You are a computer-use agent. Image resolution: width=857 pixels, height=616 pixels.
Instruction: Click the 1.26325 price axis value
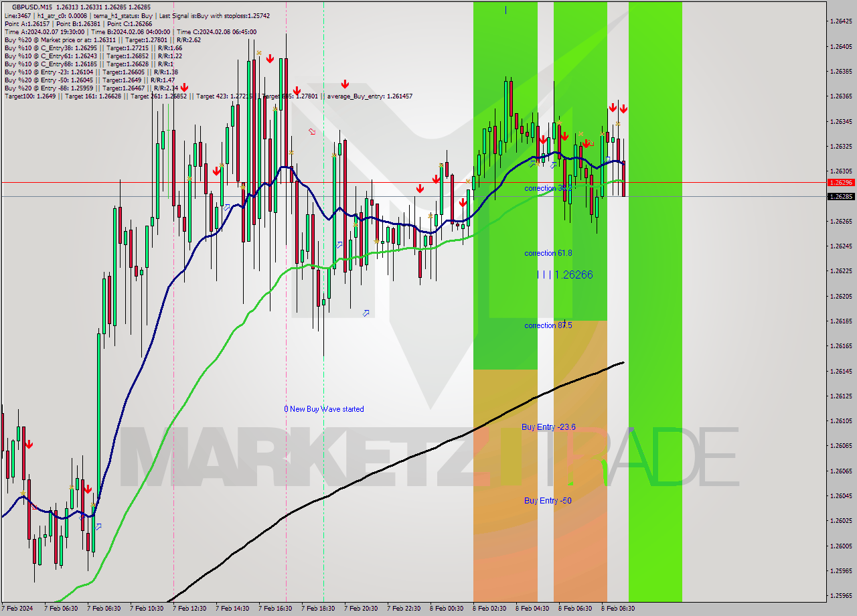point(841,146)
